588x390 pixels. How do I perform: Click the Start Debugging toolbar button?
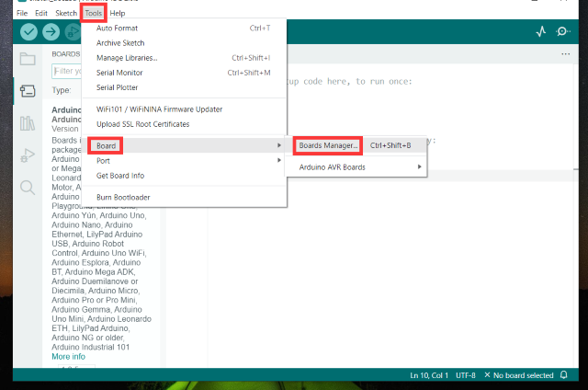coord(73,32)
